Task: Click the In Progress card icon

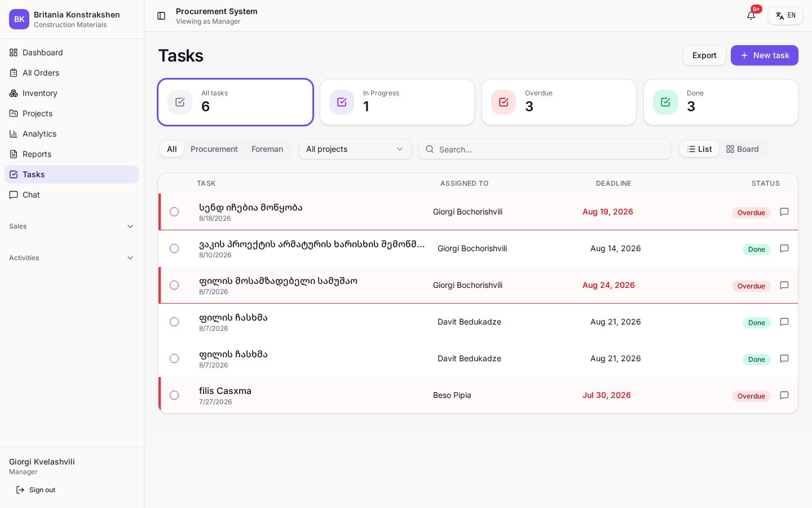Action: point(342,102)
